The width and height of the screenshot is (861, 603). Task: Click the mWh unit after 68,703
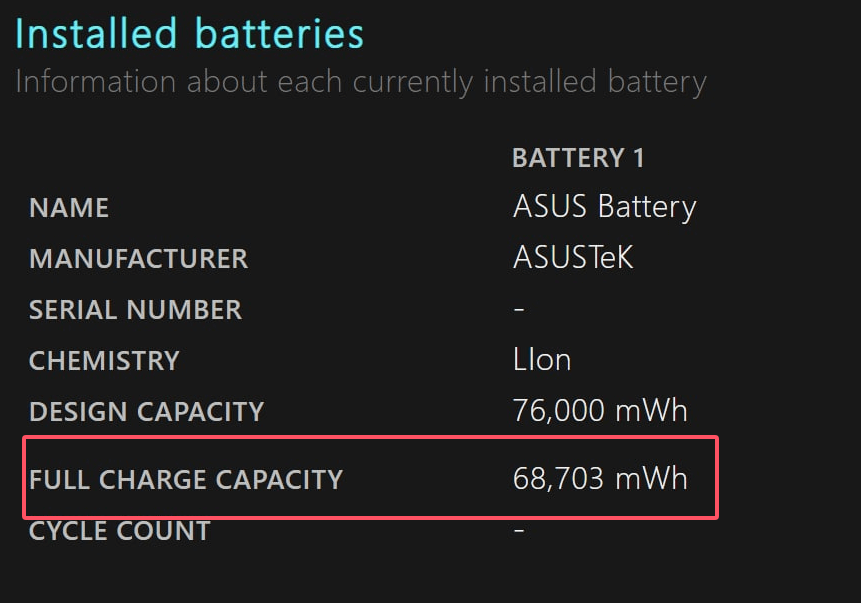(x=651, y=479)
